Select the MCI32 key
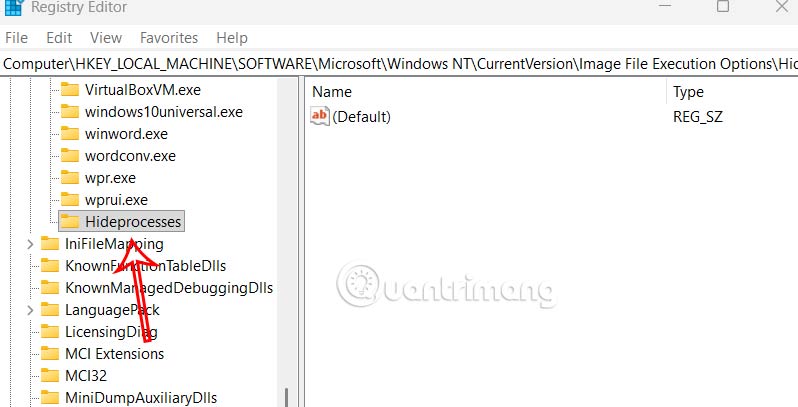This screenshot has width=798, height=407. [x=86, y=375]
